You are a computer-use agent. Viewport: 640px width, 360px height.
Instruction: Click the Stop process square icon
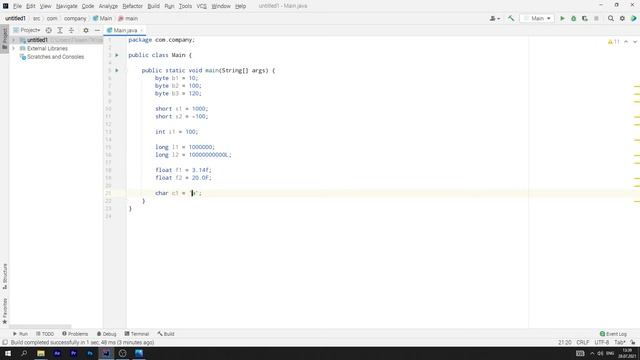[596, 18]
